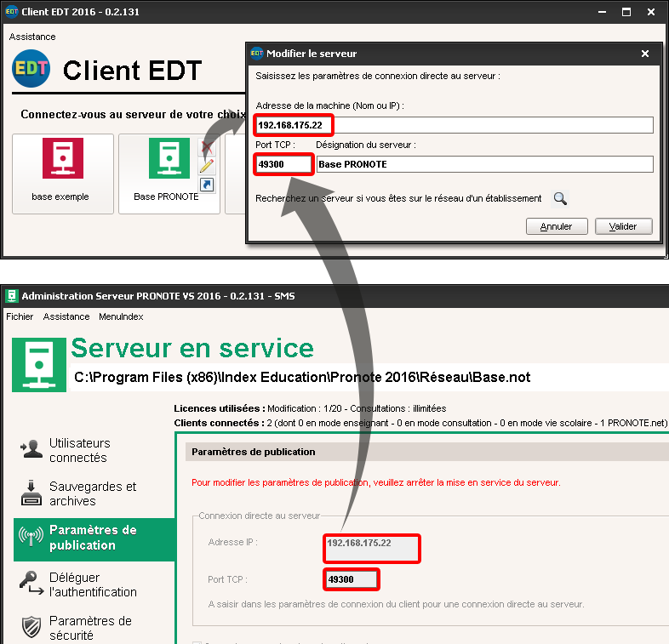Click 'Saisissez les paramètres de connexion directe' text
Image resolution: width=669 pixels, height=644 pixels.
coord(378,76)
